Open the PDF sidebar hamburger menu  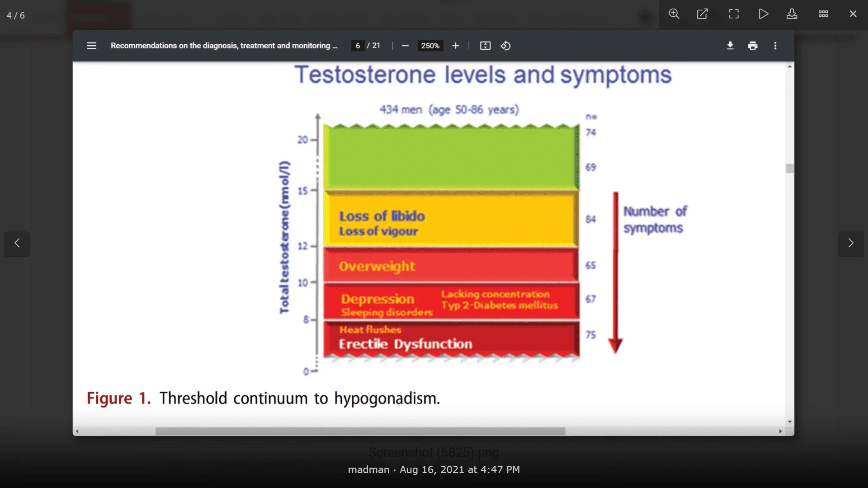click(x=92, y=46)
